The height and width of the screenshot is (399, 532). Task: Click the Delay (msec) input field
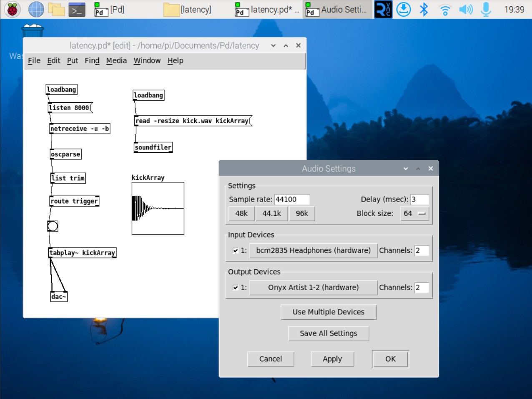pos(419,199)
